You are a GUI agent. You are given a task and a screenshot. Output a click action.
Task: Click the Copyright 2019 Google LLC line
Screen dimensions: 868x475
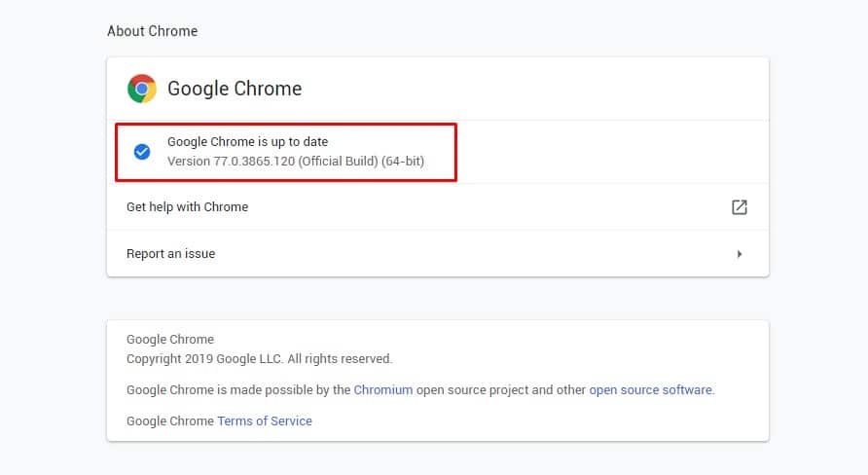coord(259,359)
